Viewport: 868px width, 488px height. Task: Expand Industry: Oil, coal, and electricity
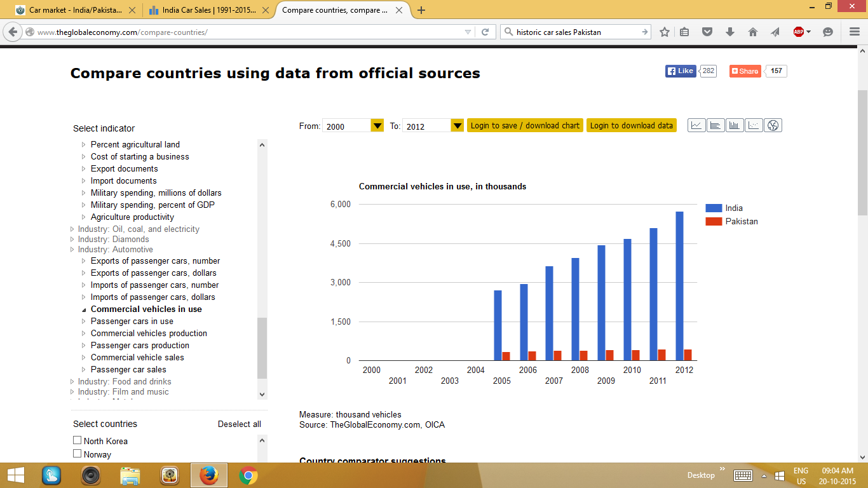72,229
